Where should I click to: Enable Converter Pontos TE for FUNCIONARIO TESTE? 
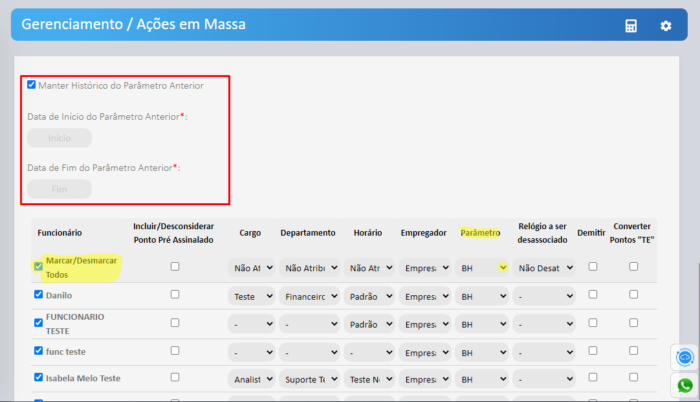pyautogui.click(x=633, y=324)
